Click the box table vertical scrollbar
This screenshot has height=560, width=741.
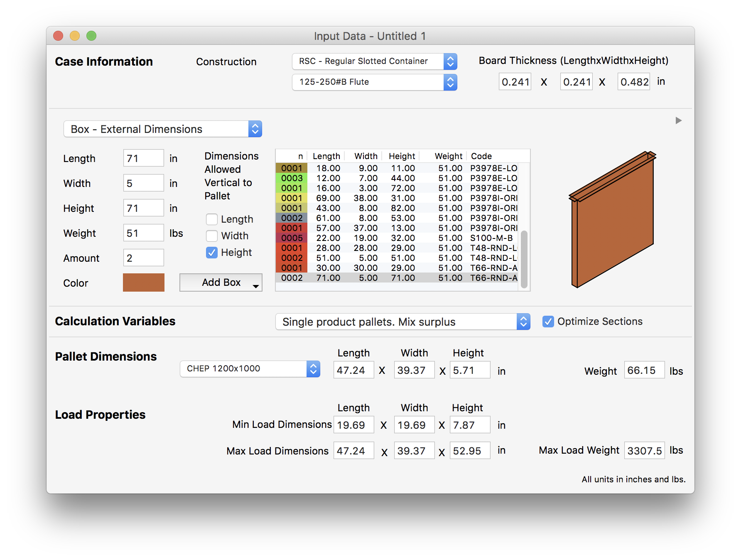tap(524, 259)
